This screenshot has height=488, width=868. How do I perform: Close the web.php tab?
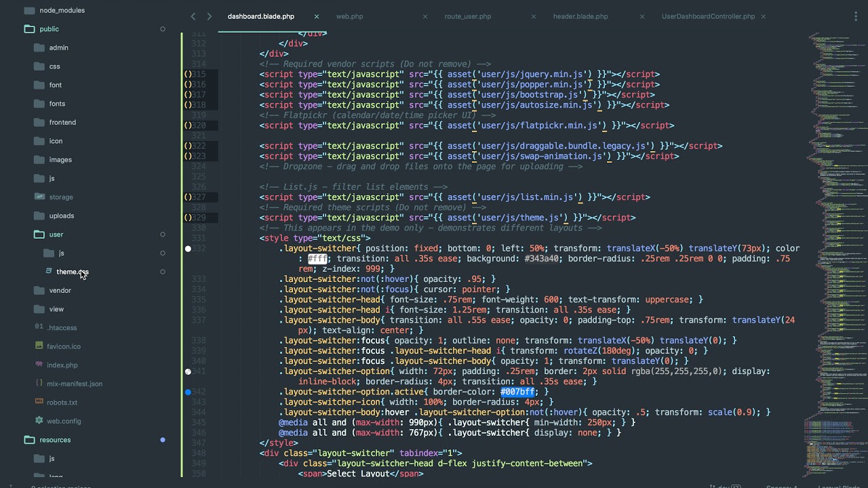(x=425, y=16)
